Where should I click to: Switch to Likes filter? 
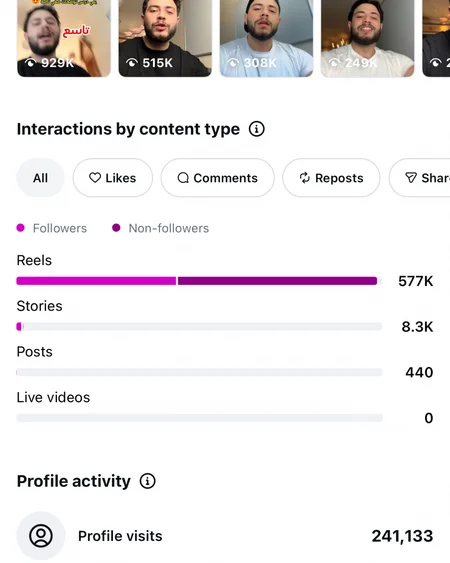pos(113,178)
